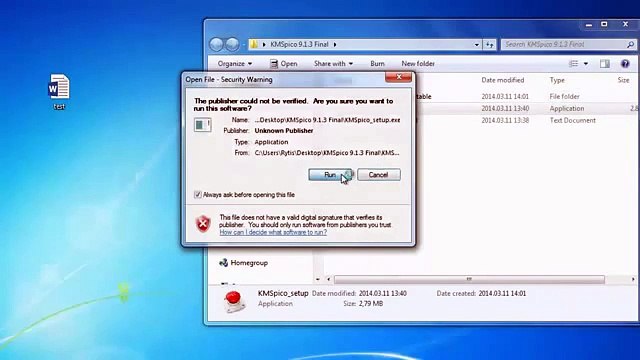Viewport: 640px width, 360px height.
Task: Click the Size 2,79 MB value
Action: [x=371, y=304]
